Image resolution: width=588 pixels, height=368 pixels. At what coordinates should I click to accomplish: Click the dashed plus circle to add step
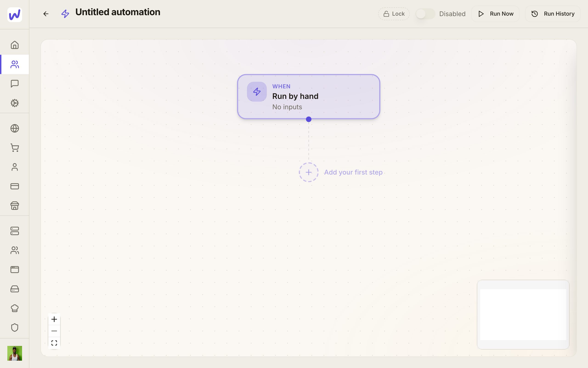click(308, 172)
